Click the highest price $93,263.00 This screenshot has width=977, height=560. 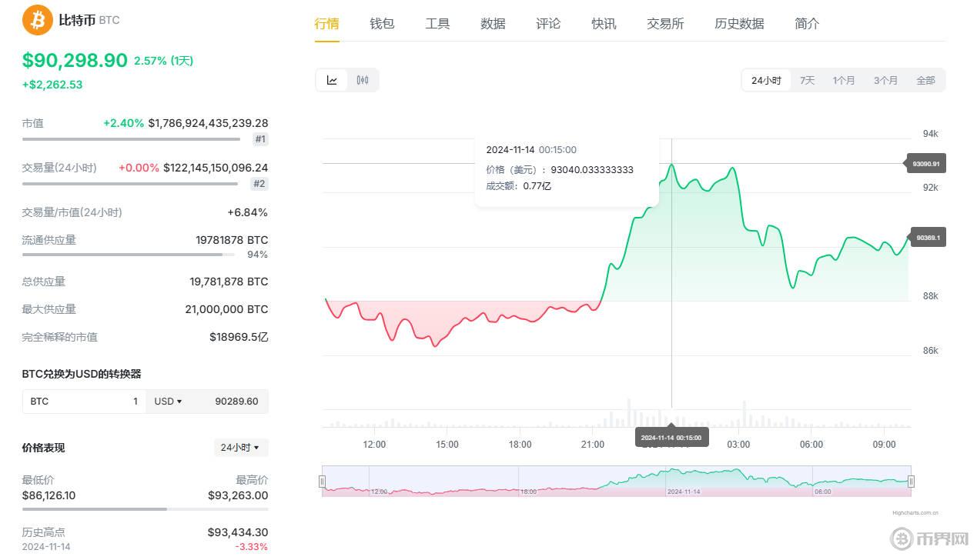coord(238,495)
